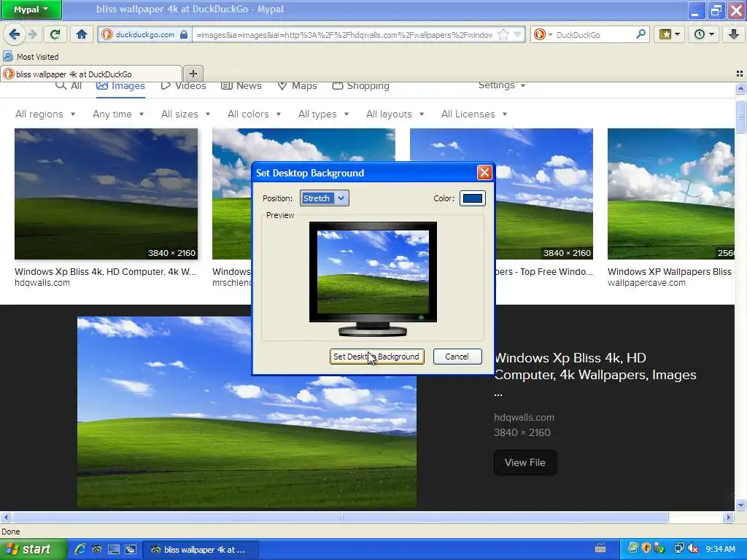Open the DuckDuckGo Settings dropdown
Image resolution: width=747 pixels, height=560 pixels.
pos(501,85)
